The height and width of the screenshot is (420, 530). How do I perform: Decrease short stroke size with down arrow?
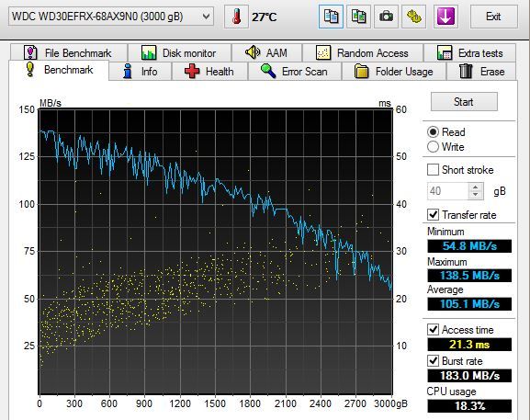tap(476, 195)
